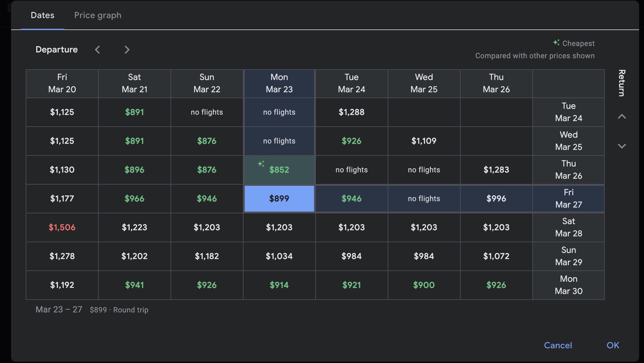This screenshot has height=363, width=644.
Task: Click the down chevron for later return dates
Action: click(622, 146)
